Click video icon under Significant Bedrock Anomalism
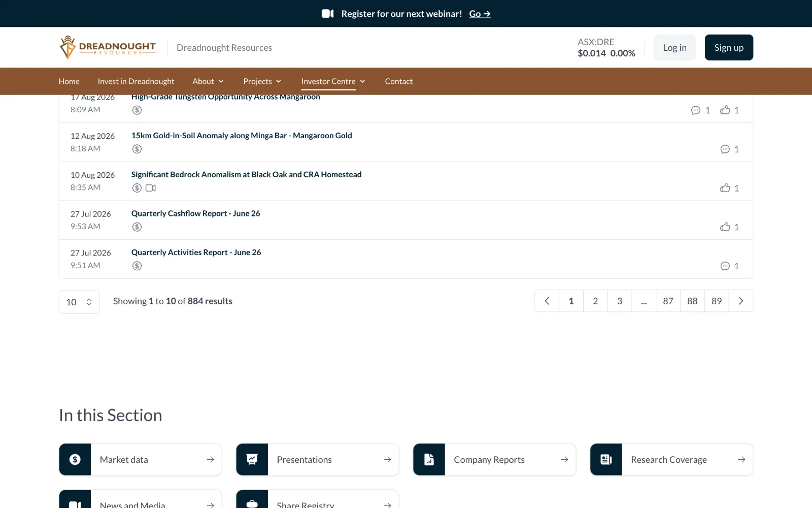 point(151,188)
